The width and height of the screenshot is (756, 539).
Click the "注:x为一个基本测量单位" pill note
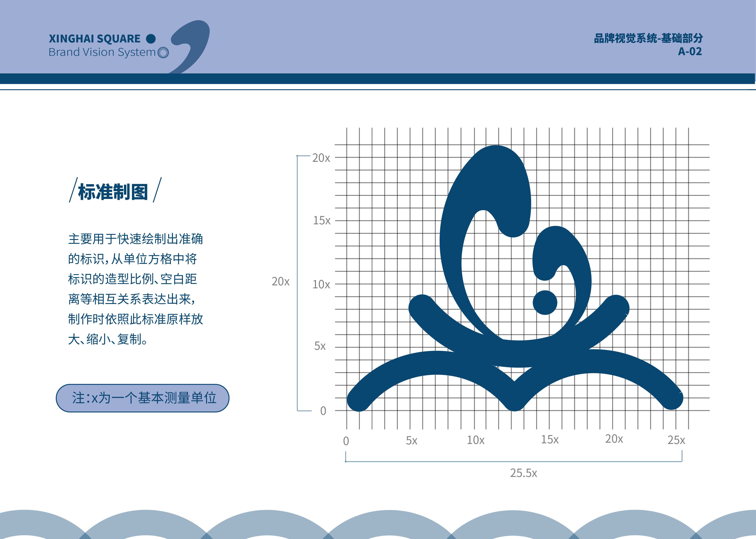coord(142,398)
